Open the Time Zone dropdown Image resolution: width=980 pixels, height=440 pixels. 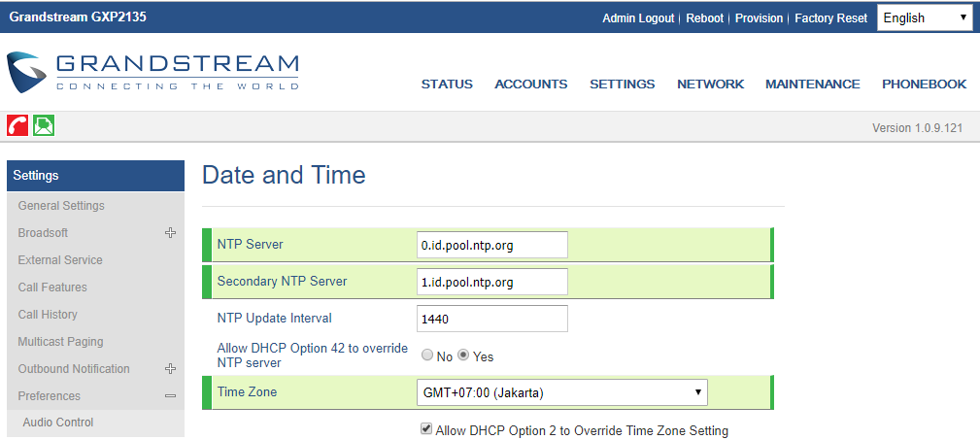(x=562, y=392)
